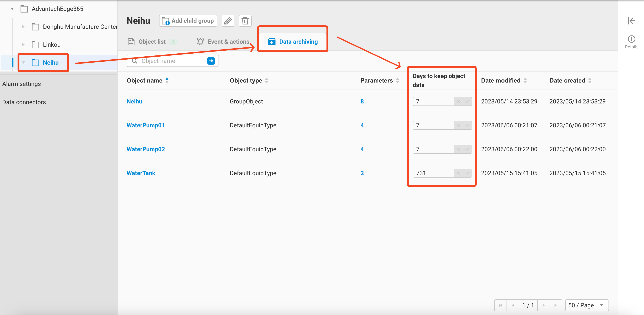This screenshot has width=644, height=315.
Task: Go to next page arrow
Action: [x=543, y=305]
